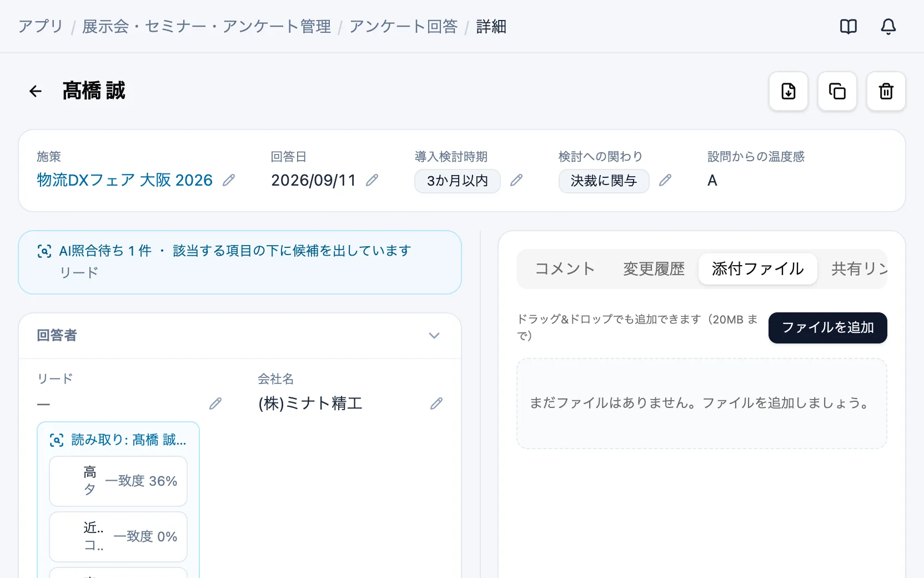Click the 読み取り: 髙橋 誠... header
The width and height of the screenshot is (924, 578).
[129, 440]
